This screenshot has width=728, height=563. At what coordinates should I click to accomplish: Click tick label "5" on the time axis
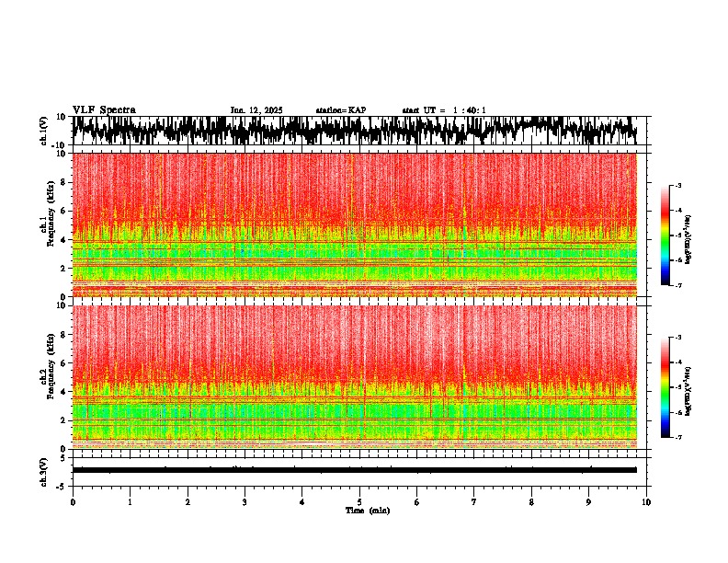[359, 502]
